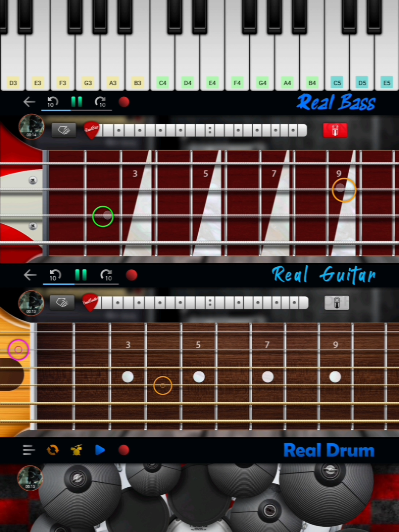This screenshot has height=532, width=399.
Task: Tap the Real Bass fret position strip
Action: tap(203, 130)
